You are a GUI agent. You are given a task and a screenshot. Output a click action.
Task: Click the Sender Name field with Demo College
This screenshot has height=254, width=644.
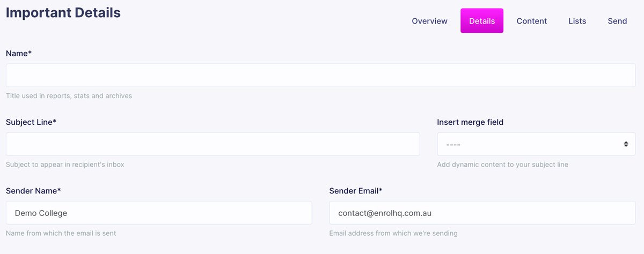coord(158,213)
